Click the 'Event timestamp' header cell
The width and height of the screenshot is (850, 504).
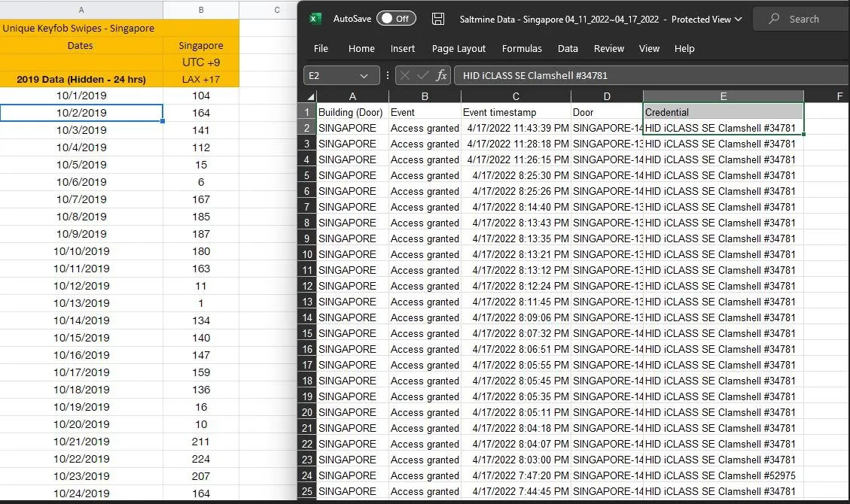[516, 112]
